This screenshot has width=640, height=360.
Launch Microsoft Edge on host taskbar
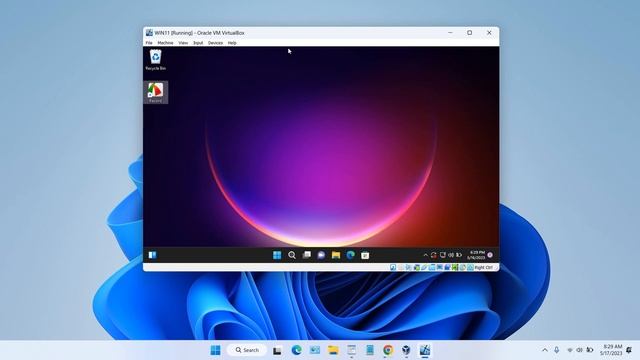coord(296,350)
